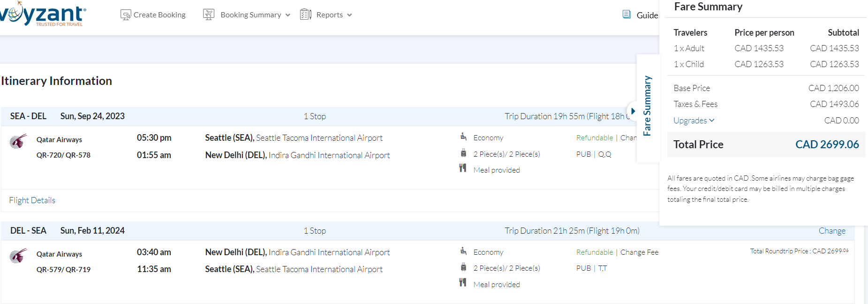Expand the Upgrades section
868x304 pixels.
click(694, 121)
